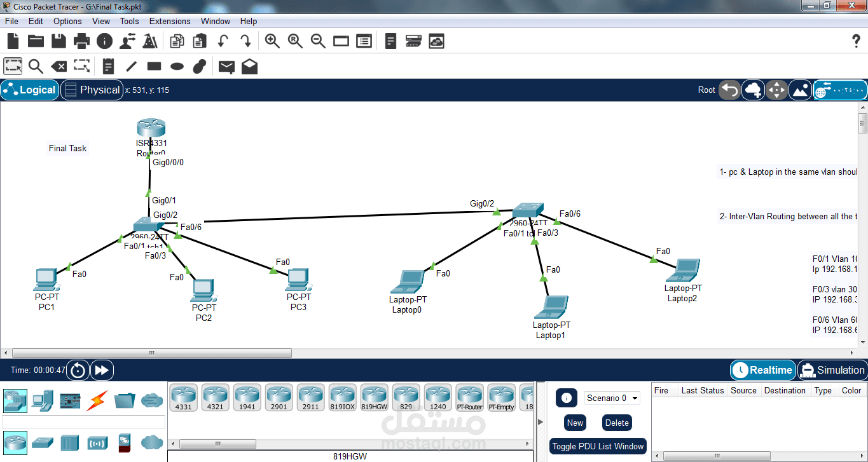Click the device list horizontal scrollbar
The image size is (868, 462).
coord(217,444)
